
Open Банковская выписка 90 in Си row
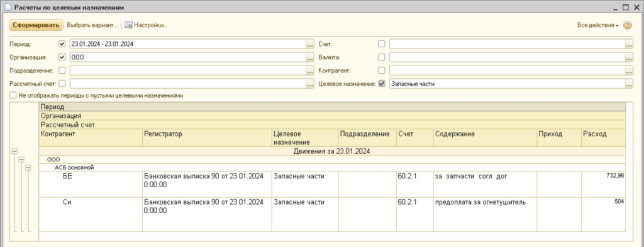click(x=207, y=214)
